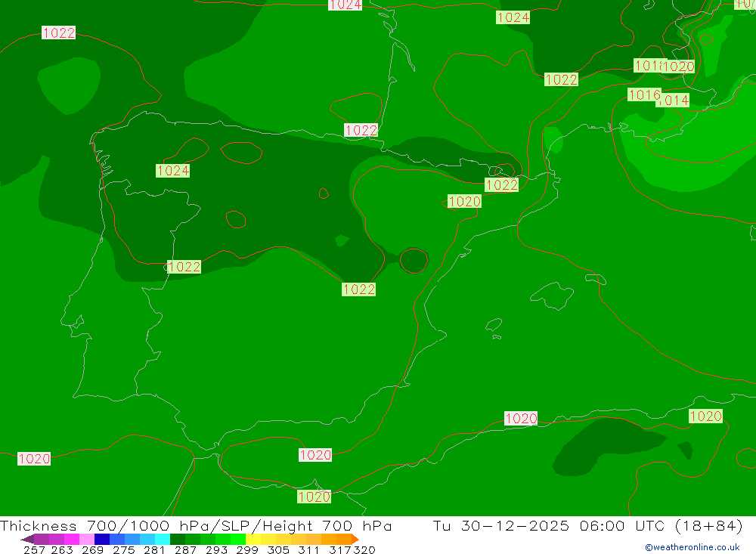The image size is (756, 554).
Task: Click legend value 287
Action: click(x=185, y=549)
